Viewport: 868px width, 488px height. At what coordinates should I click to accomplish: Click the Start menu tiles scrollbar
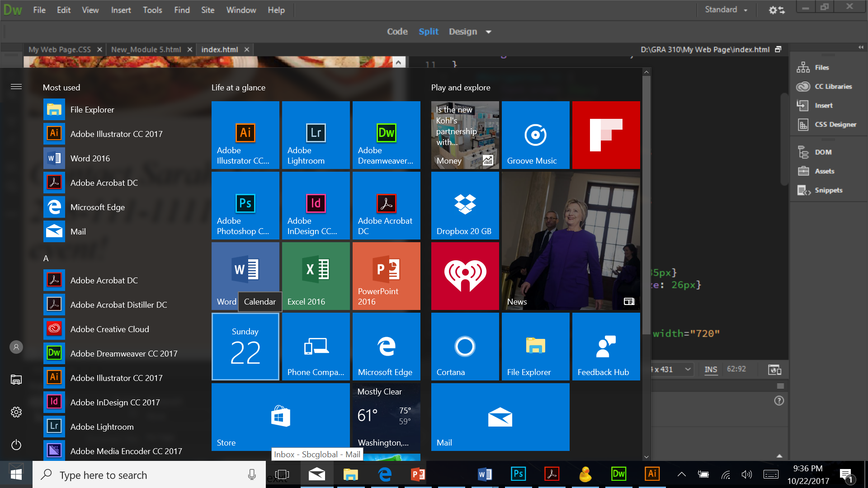[x=646, y=206]
